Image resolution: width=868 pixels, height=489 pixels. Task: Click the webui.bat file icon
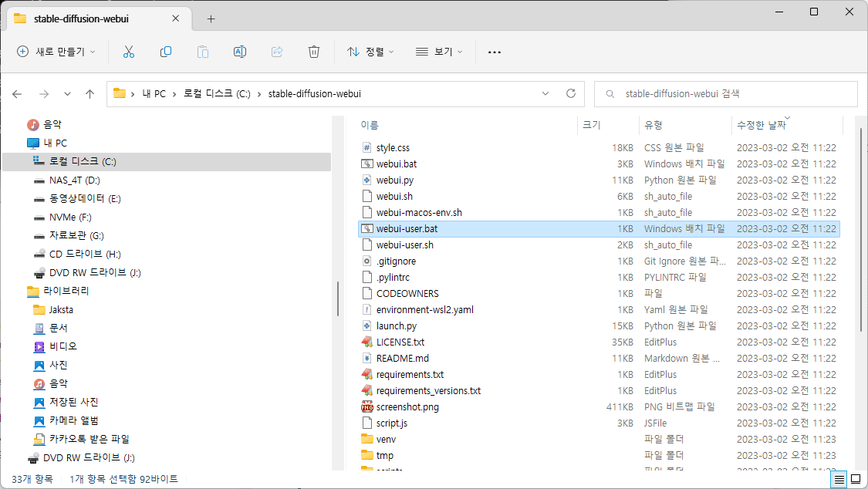(366, 164)
